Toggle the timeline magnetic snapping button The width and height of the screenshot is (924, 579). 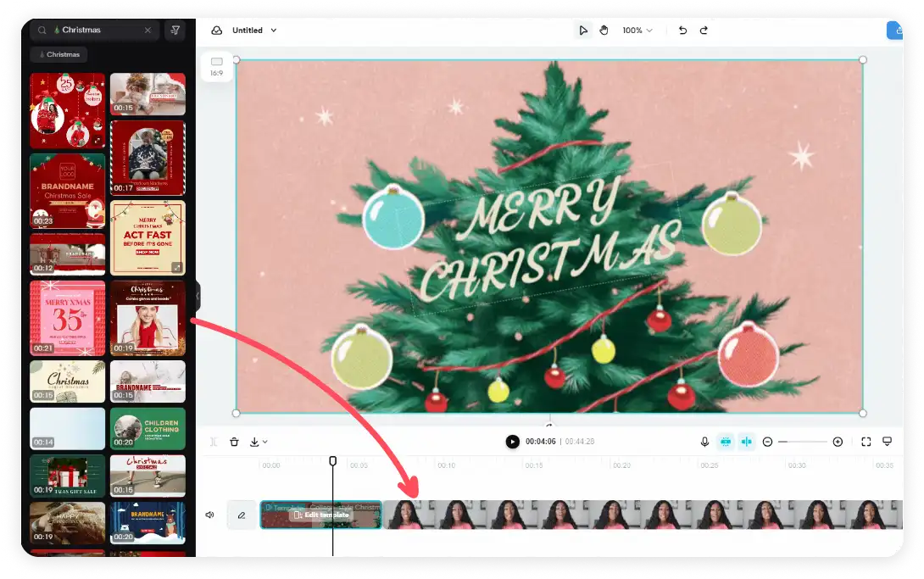pos(726,442)
